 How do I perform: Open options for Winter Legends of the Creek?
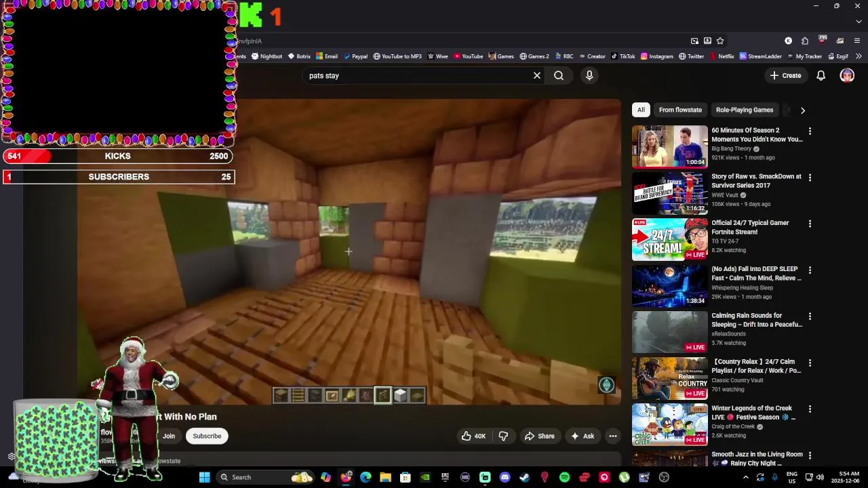(x=810, y=409)
